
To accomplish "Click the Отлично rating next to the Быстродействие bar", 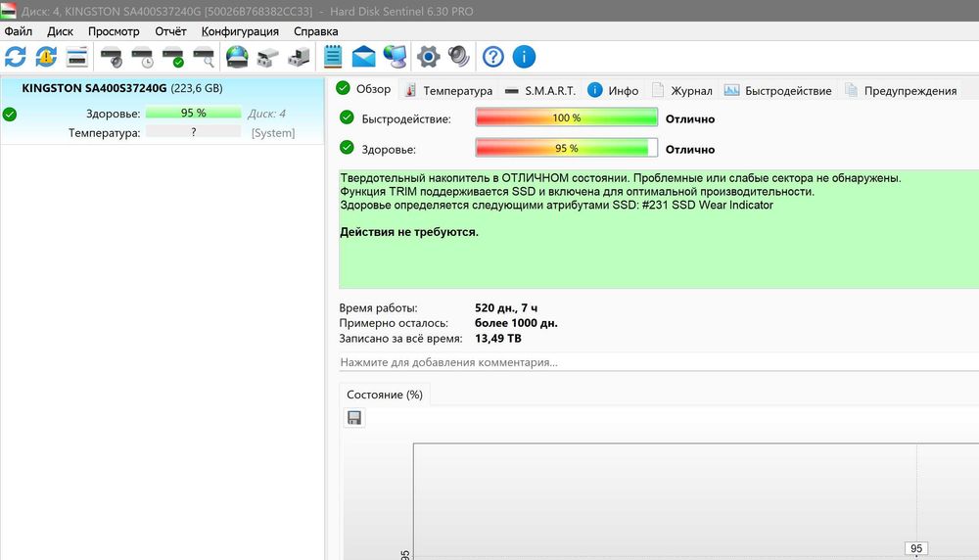I will pos(690,118).
